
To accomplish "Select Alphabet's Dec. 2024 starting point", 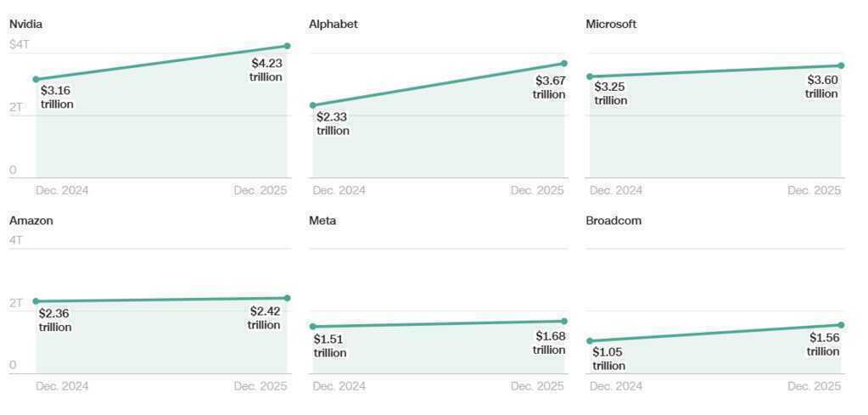I will coord(313,105).
